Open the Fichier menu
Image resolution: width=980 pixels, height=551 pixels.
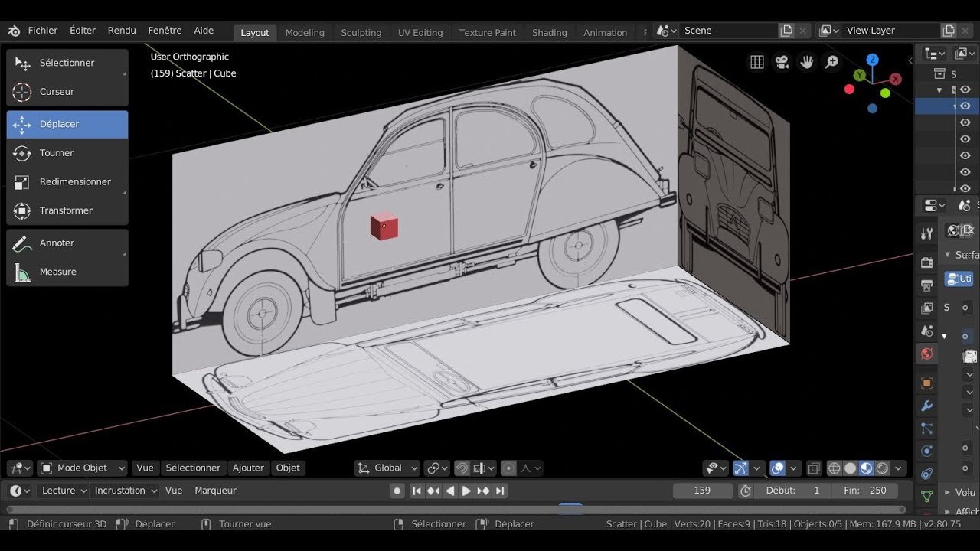coord(43,31)
